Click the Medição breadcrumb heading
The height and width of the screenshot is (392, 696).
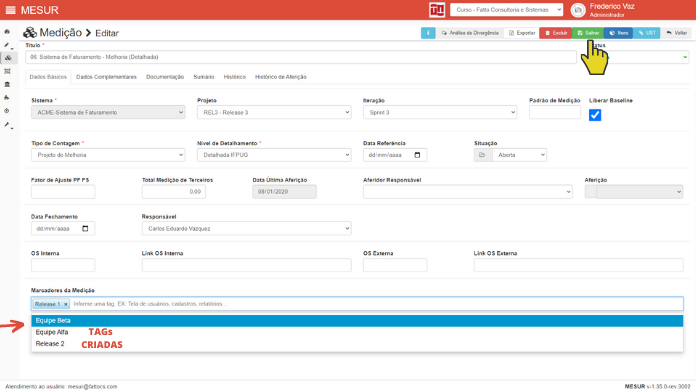(x=60, y=32)
